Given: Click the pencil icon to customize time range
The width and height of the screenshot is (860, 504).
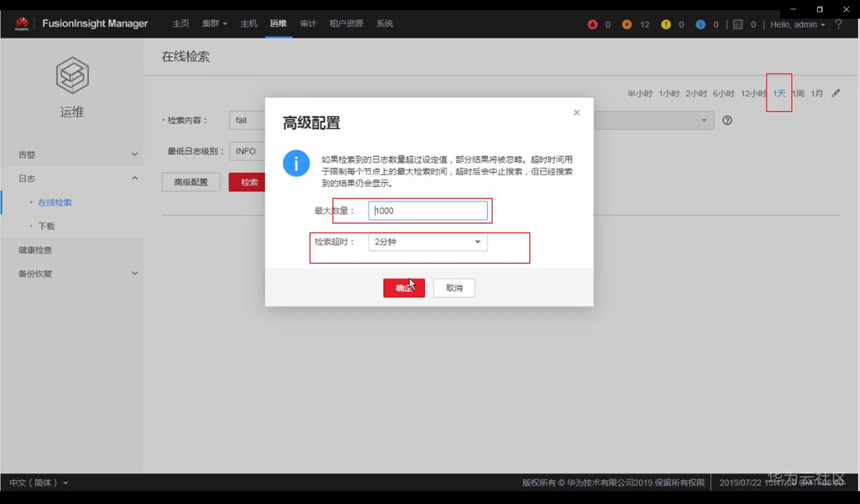Looking at the screenshot, I should (836, 93).
